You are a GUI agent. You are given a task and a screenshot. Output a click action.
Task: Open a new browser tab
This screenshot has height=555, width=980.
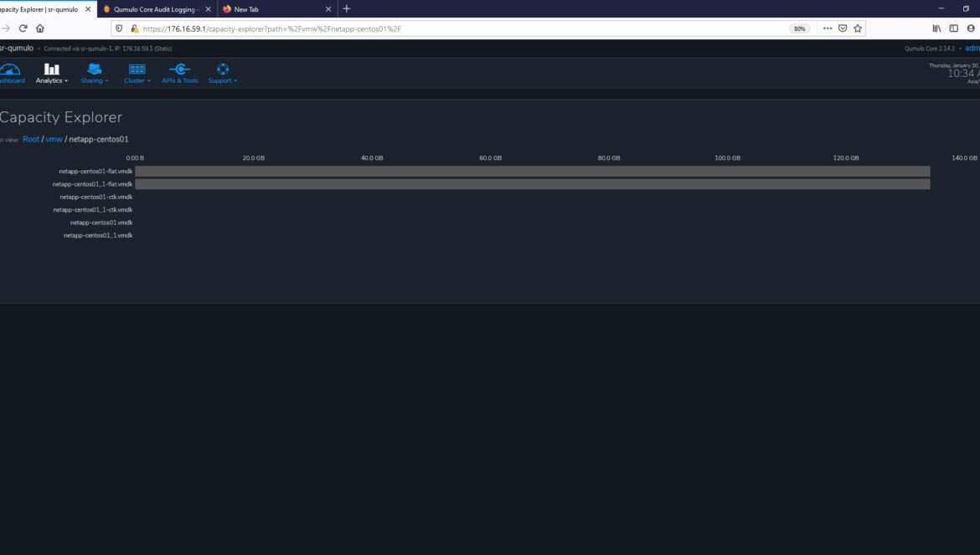[346, 8]
